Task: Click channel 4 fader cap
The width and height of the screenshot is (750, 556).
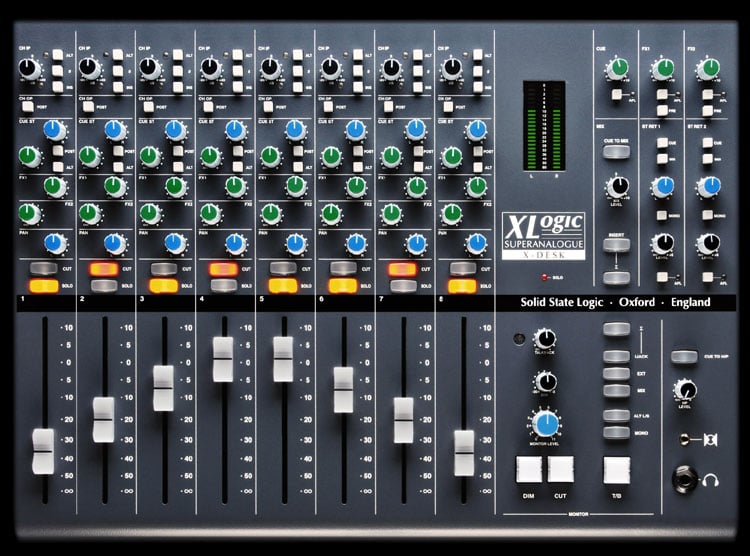Action: pyautogui.click(x=223, y=359)
